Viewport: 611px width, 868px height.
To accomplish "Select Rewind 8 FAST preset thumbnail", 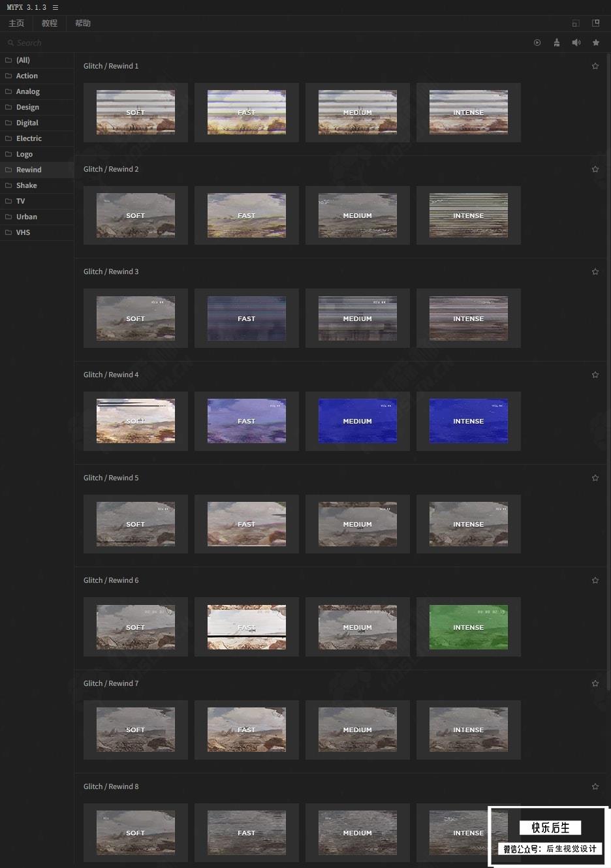I will [247, 833].
